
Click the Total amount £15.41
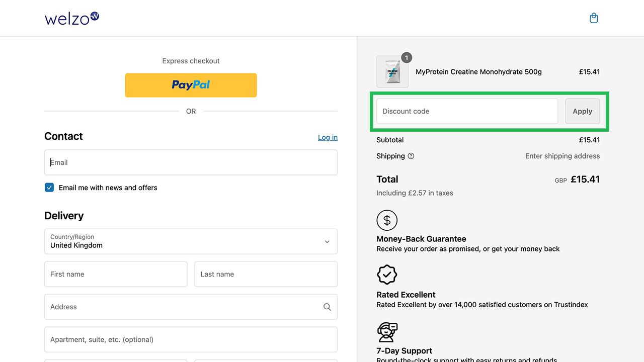(x=585, y=179)
